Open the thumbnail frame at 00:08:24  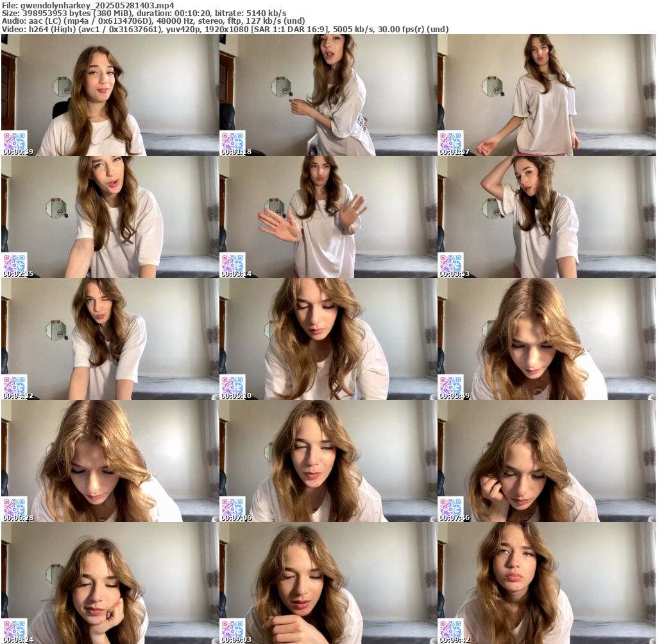pyautogui.click(x=110, y=583)
